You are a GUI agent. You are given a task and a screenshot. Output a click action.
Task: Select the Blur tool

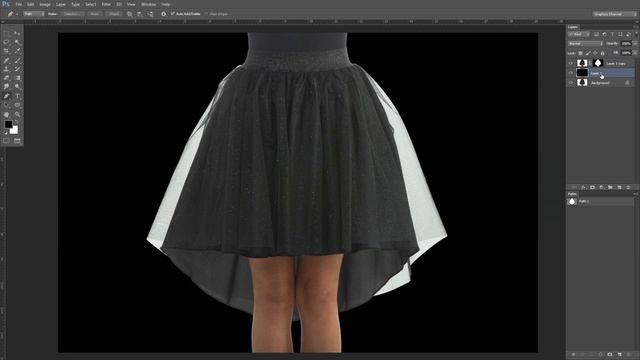pos(7,87)
